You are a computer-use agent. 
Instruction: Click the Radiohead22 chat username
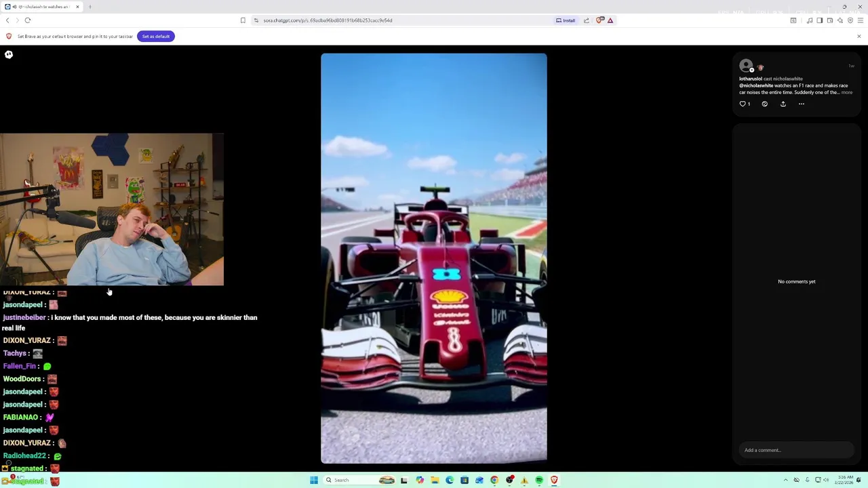24,456
